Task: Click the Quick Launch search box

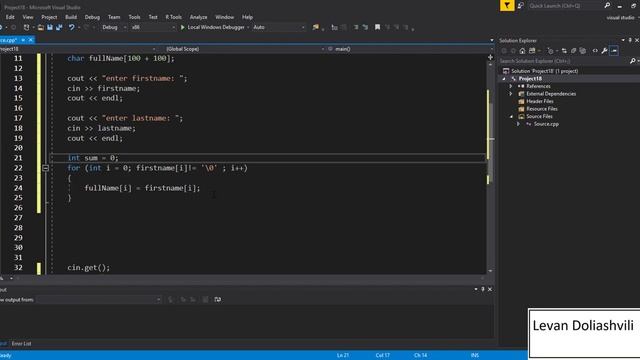Action: pos(565,6)
